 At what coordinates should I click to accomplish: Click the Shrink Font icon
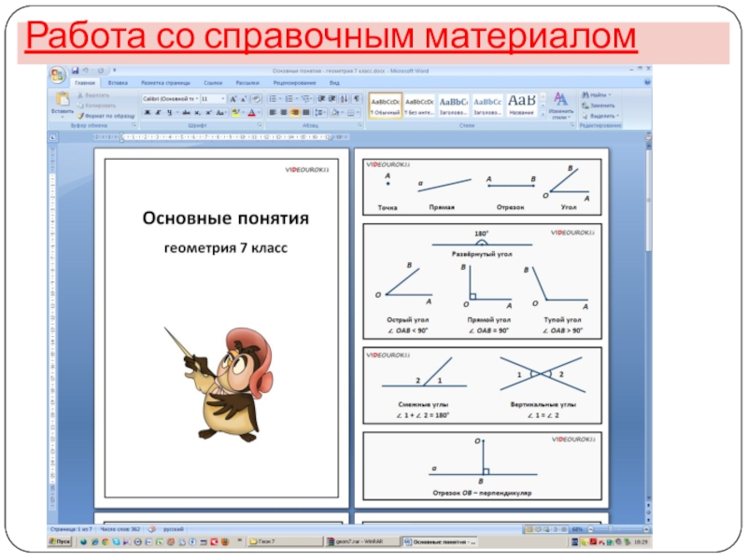pyautogui.click(x=244, y=99)
